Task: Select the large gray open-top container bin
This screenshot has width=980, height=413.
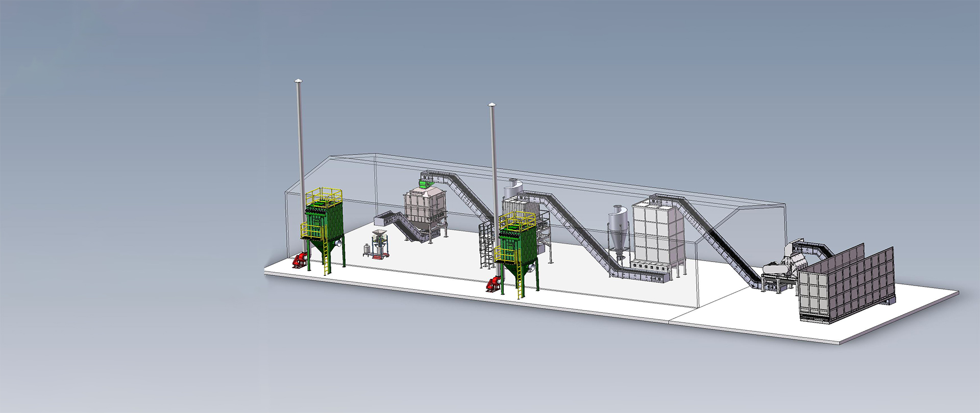Action: click(x=847, y=286)
